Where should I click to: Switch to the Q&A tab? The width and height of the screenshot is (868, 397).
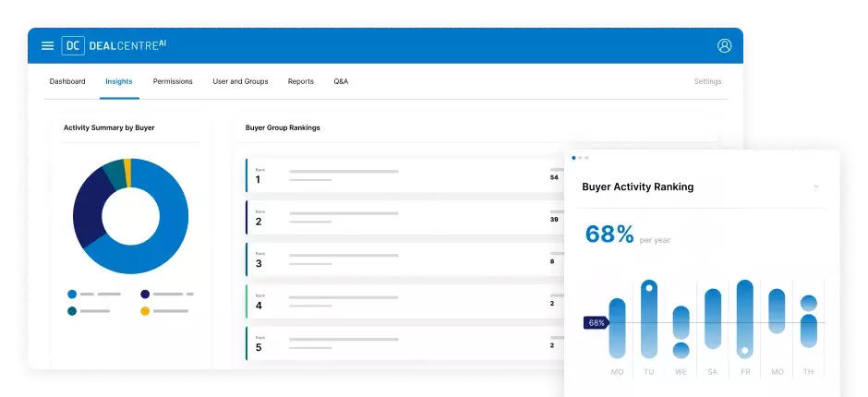[341, 81]
